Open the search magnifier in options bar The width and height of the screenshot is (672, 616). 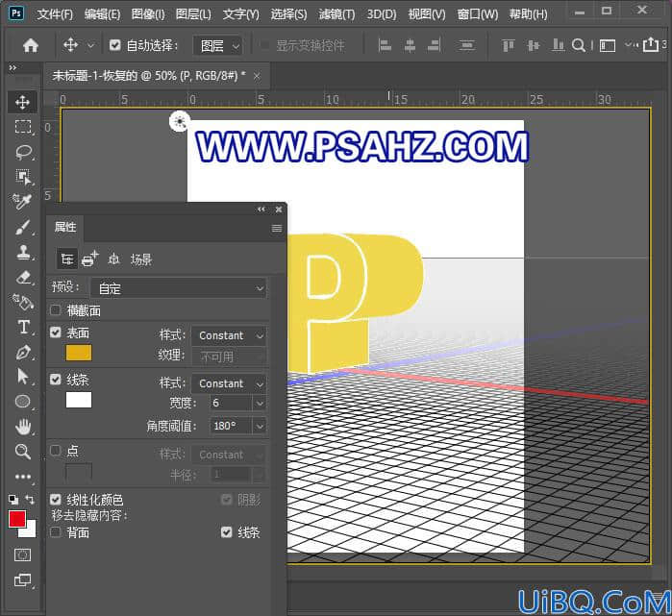pos(579,45)
